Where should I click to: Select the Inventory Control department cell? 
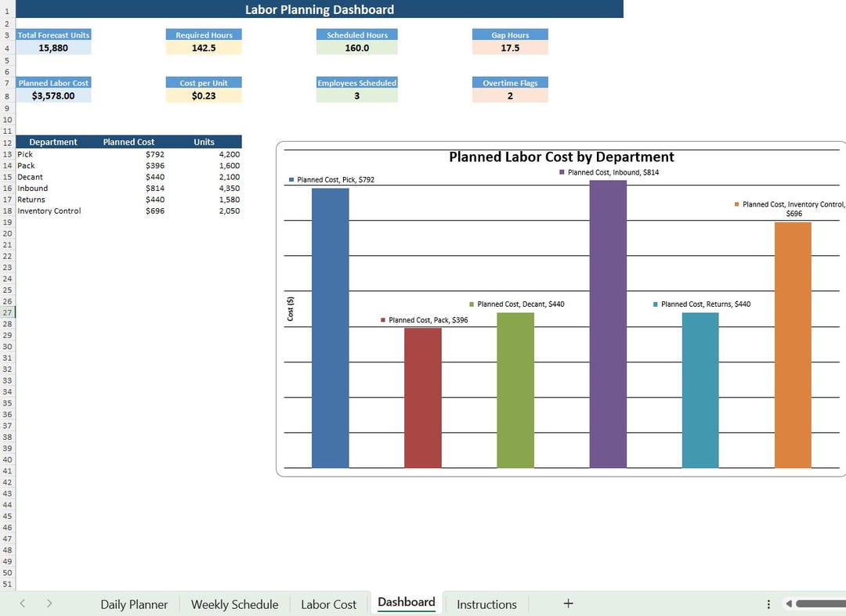pyautogui.click(x=53, y=211)
